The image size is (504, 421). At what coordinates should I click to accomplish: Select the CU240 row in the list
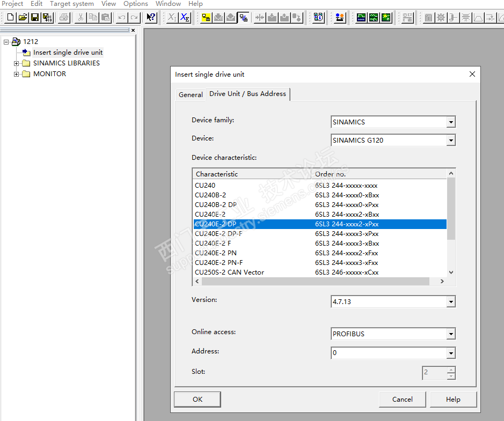(320, 186)
